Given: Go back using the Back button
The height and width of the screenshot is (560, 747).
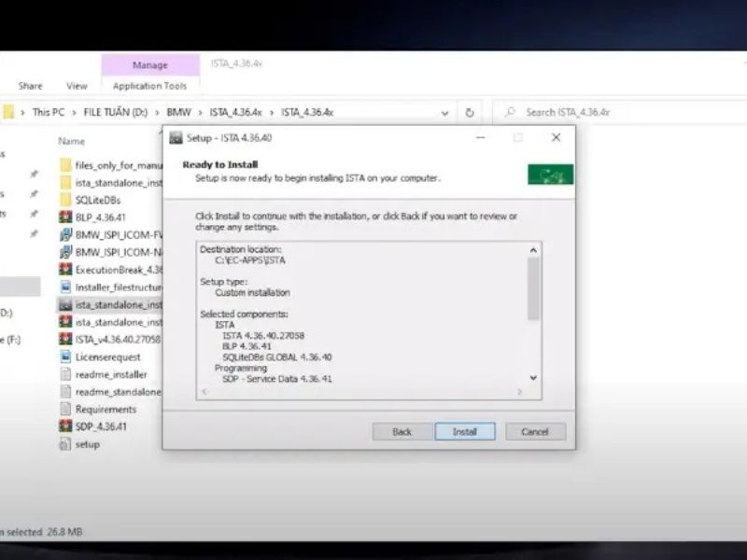Looking at the screenshot, I should [x=402, y=432].
